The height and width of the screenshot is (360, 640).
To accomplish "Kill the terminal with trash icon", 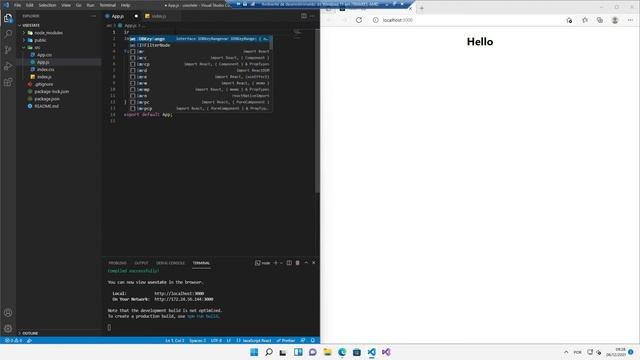I will coord(298,263).
